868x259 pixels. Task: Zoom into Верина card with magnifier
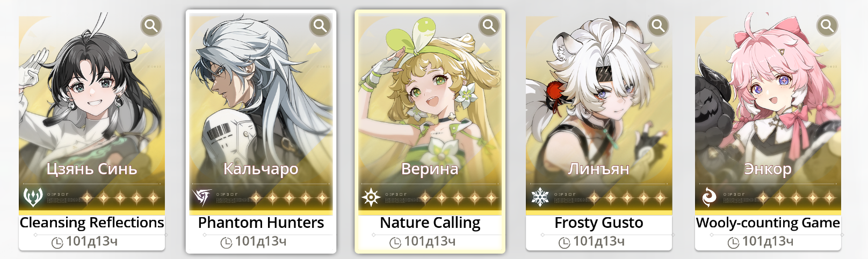coord(489,25)
